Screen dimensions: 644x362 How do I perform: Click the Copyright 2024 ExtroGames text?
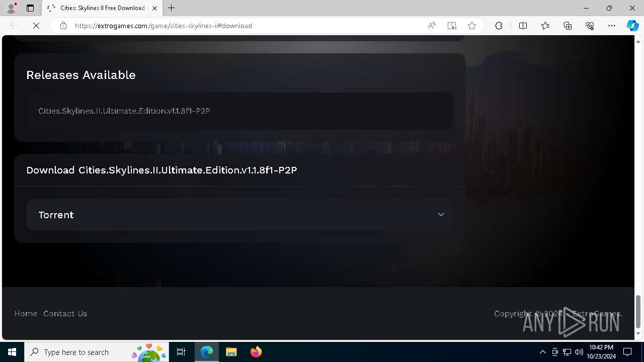tap(558, 313)
